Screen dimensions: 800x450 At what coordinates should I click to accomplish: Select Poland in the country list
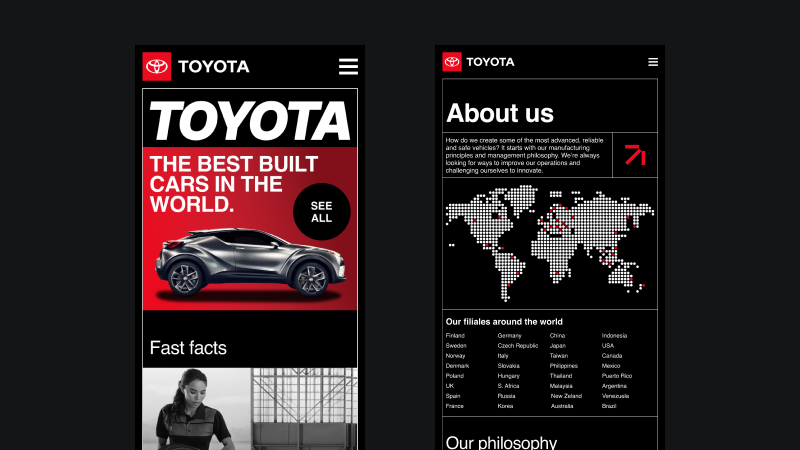click(x=455, y=376)
